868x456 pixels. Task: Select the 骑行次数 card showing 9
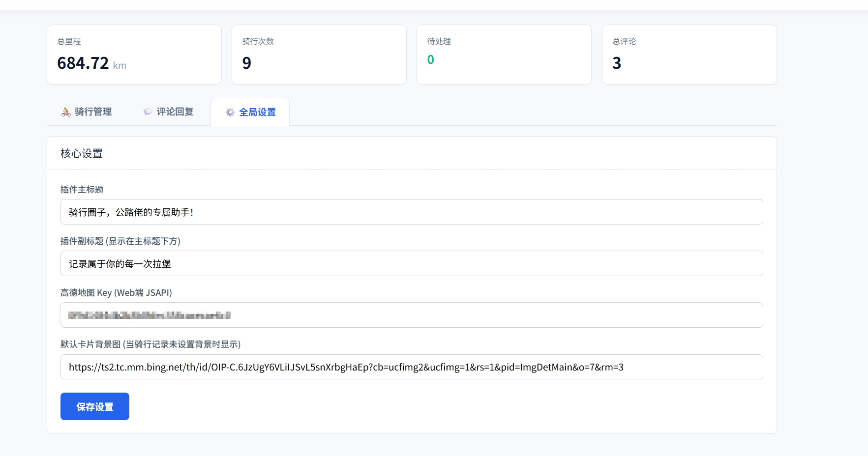click(x=319, y=55)
